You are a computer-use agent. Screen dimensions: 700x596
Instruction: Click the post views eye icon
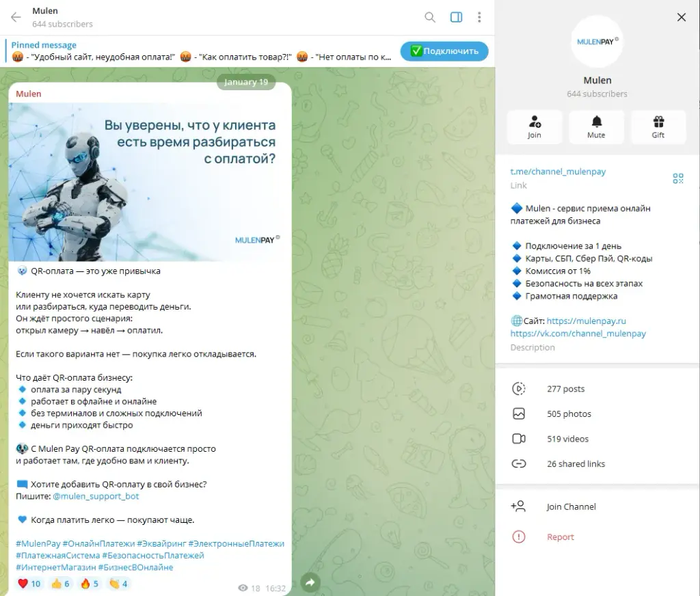click(x=243, y=588)
